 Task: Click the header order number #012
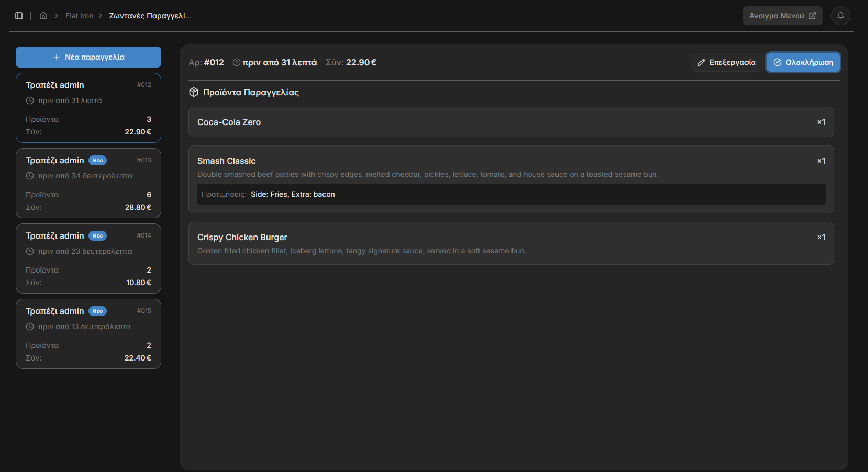214,62
